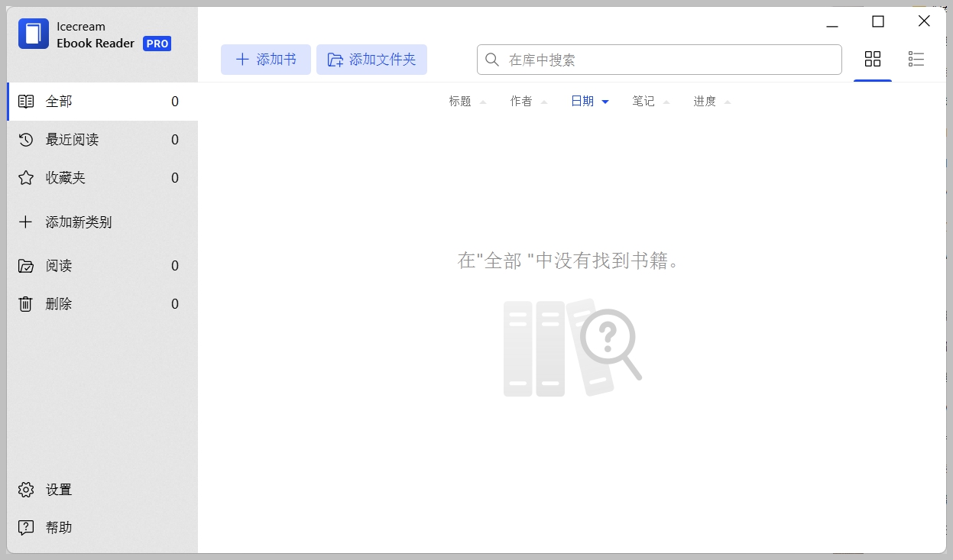Image resolution: width=953 pixels, height=560 pixels.
Task: Click the 添加文件夹 button
Action: (x=372, y=59)
